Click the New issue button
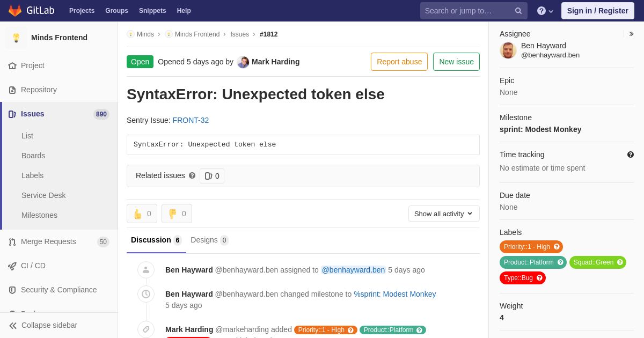 coord(456,62)
